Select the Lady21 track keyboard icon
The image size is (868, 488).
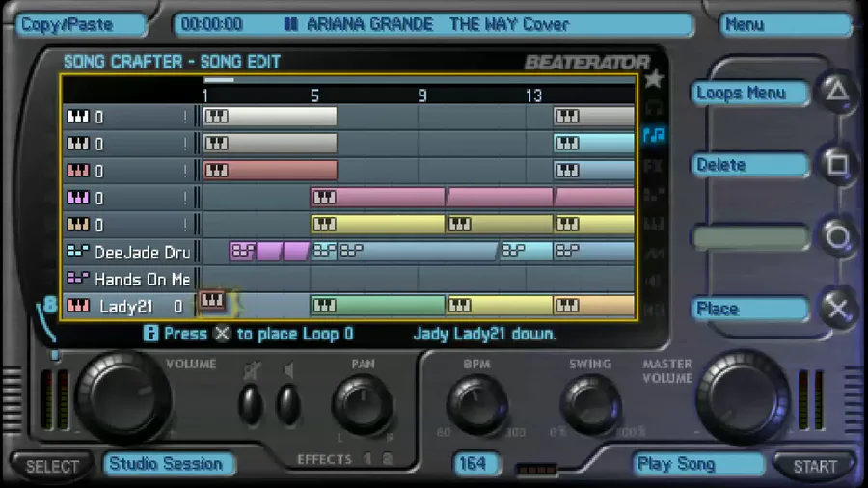pos(77,306)
